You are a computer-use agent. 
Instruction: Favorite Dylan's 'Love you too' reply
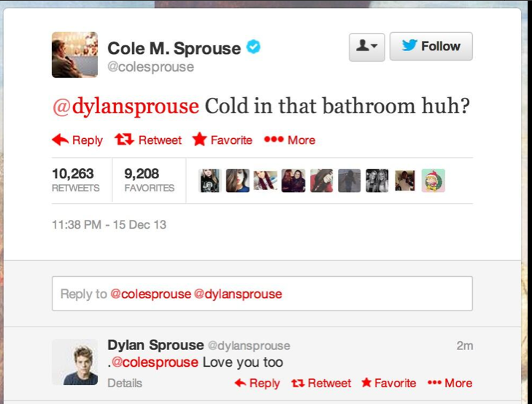[x=388, y=384]
